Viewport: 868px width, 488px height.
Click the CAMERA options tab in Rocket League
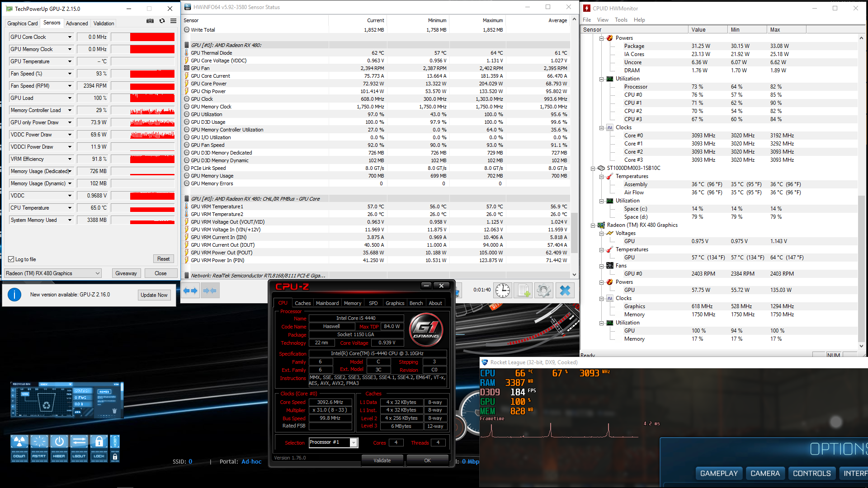click(x=765, y=474)
